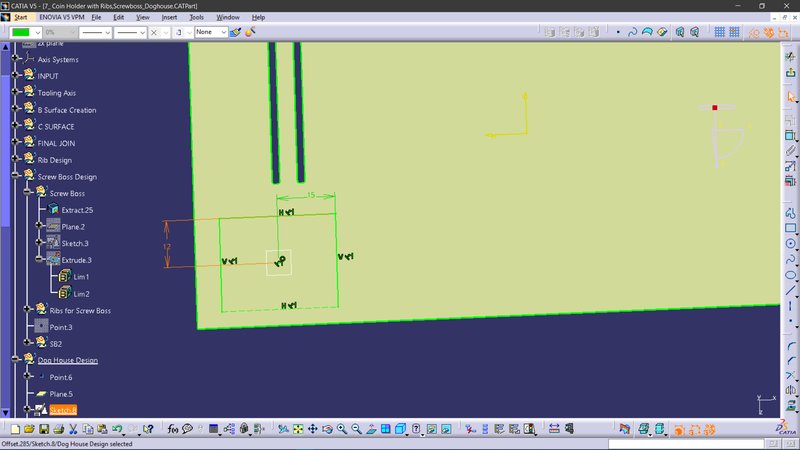Screen dimensions: 800x450
Task: Click the 15 dimension value
Action: click(x=311, y=195)
